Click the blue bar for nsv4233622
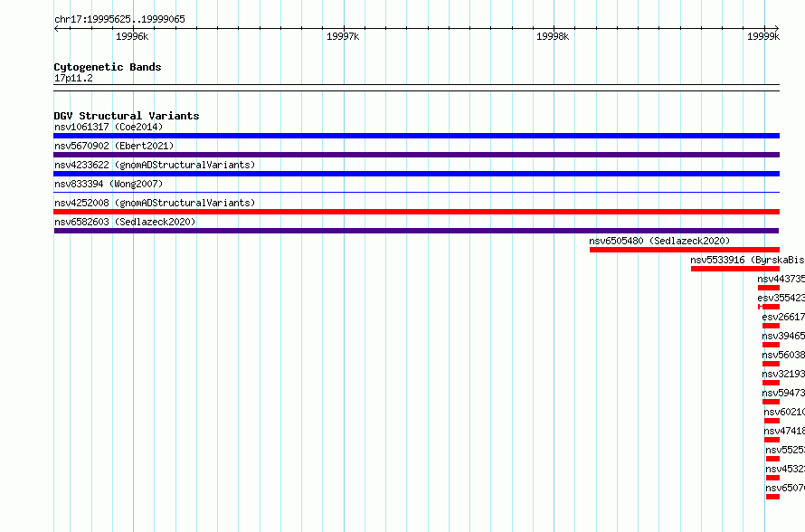This screenshot has height=532, width=805. 416,174
